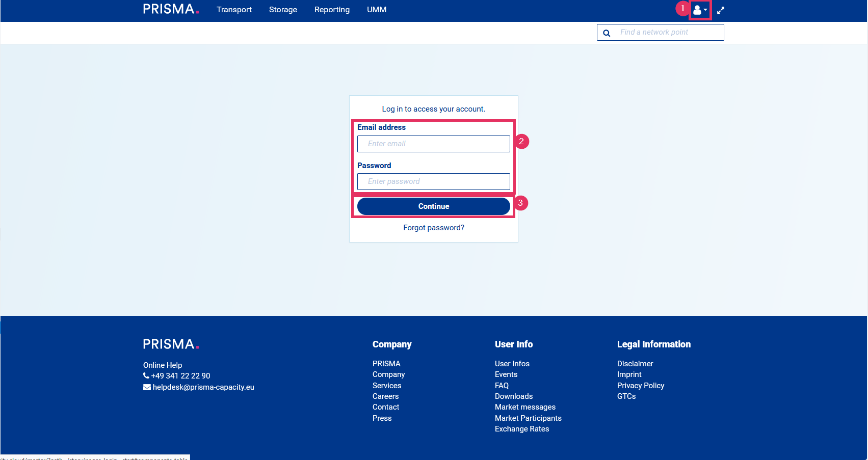Click the PRISMA logo in header
The image size is (868, 460).
tap(171, 9)
